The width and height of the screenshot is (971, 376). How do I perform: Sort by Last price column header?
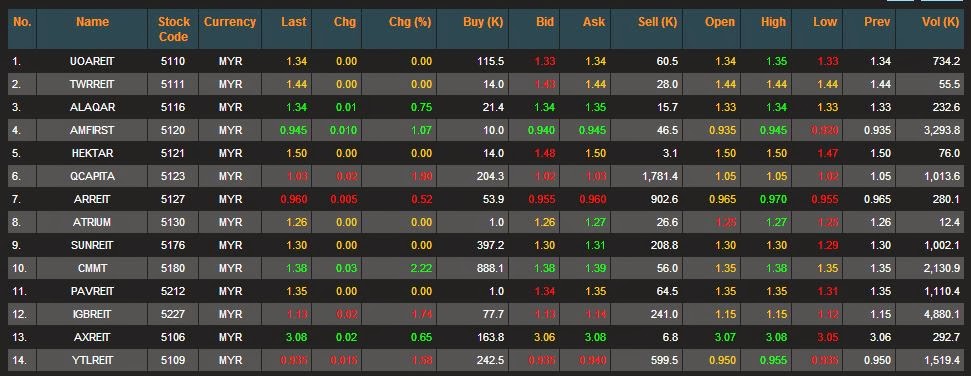(294, 22)
